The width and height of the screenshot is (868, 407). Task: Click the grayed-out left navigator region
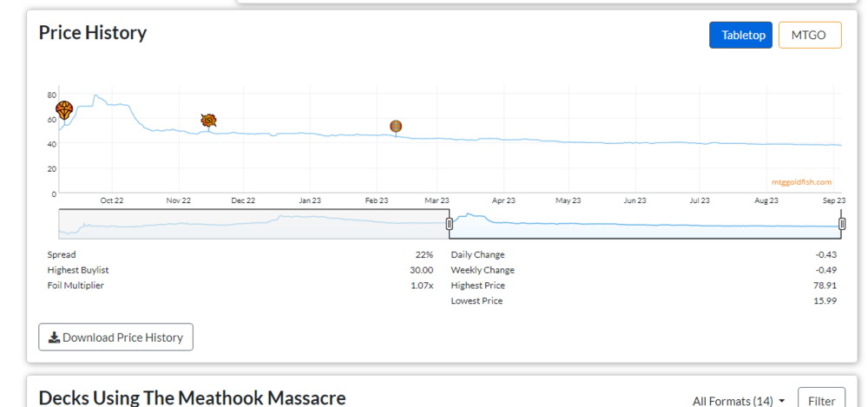252,224
